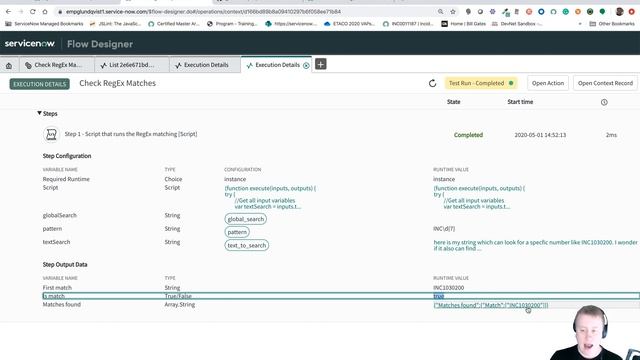Click the Open Action button
This screenshot has height=360, width=640.
tap(548, 83)
